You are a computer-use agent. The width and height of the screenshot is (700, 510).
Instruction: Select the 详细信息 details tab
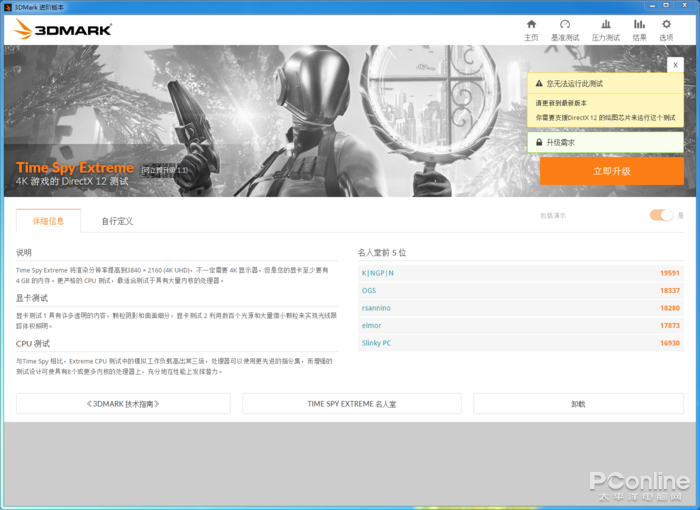[48, 221]
